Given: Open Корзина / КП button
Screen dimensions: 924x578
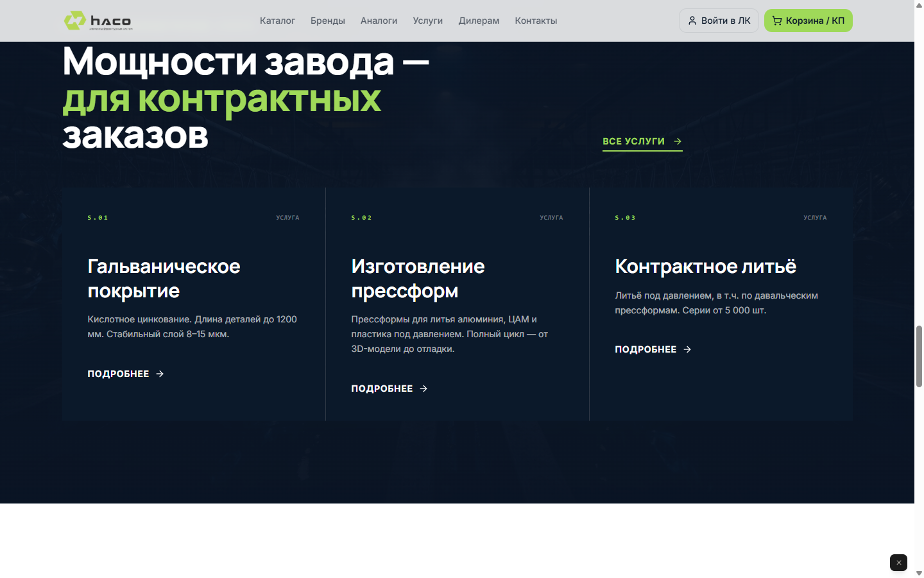Looking at the screenshot, I should tap(808, 21).
